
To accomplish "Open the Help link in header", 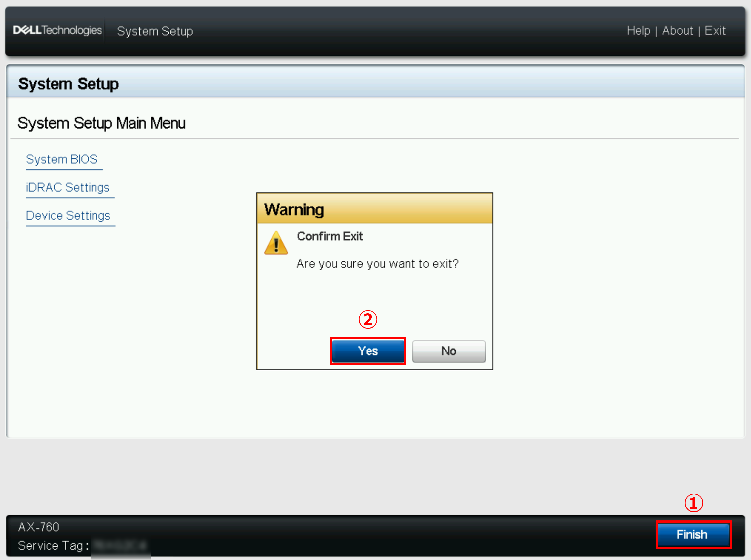I will (638, 31).
